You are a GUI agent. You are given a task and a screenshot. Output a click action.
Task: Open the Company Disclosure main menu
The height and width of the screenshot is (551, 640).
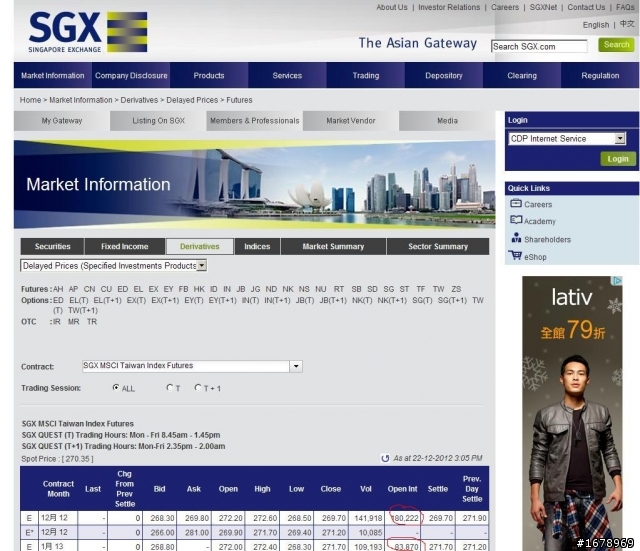click(x=131, y=76)
